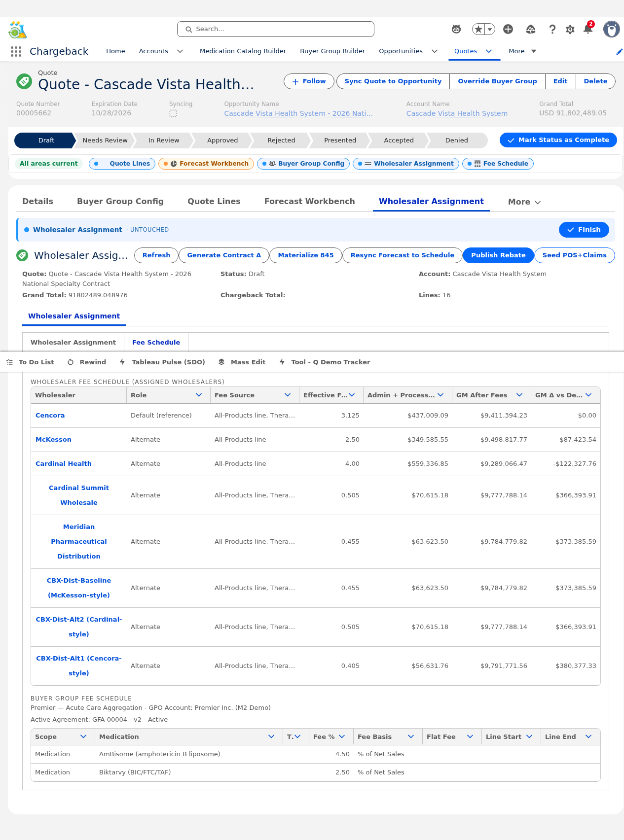Switch to inner Fee Schedule tab

click(156, 342)
